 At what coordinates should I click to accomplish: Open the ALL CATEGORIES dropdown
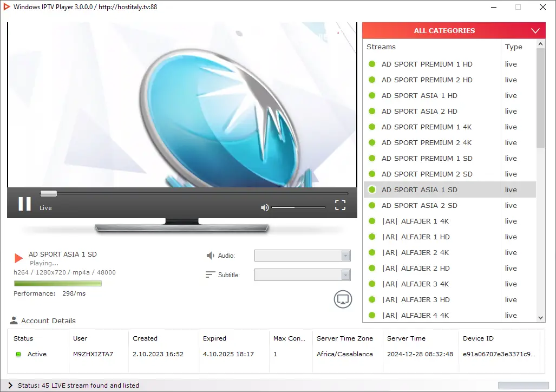[454, 30]
